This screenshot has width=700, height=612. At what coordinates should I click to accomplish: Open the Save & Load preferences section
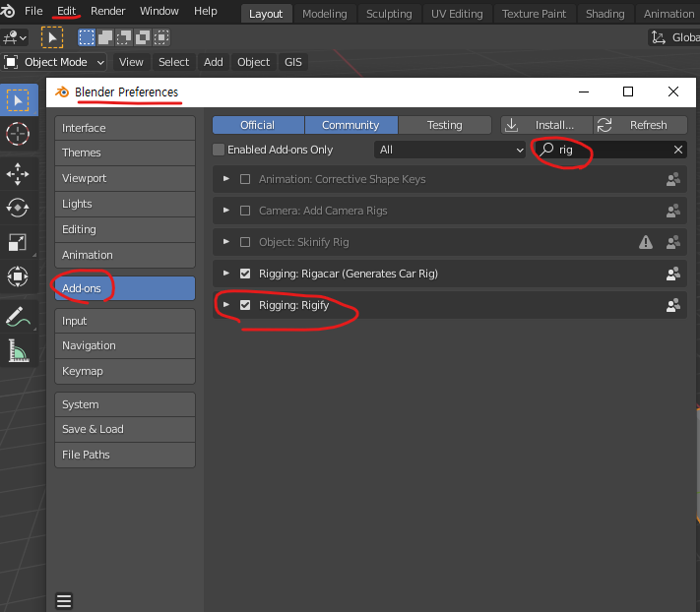(125, 429)
